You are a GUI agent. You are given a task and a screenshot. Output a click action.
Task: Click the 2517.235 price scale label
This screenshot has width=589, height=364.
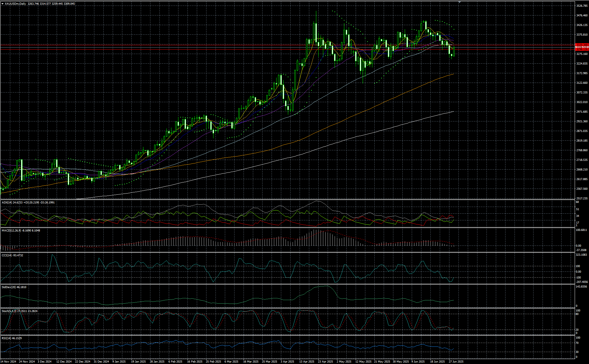[582, 198]
